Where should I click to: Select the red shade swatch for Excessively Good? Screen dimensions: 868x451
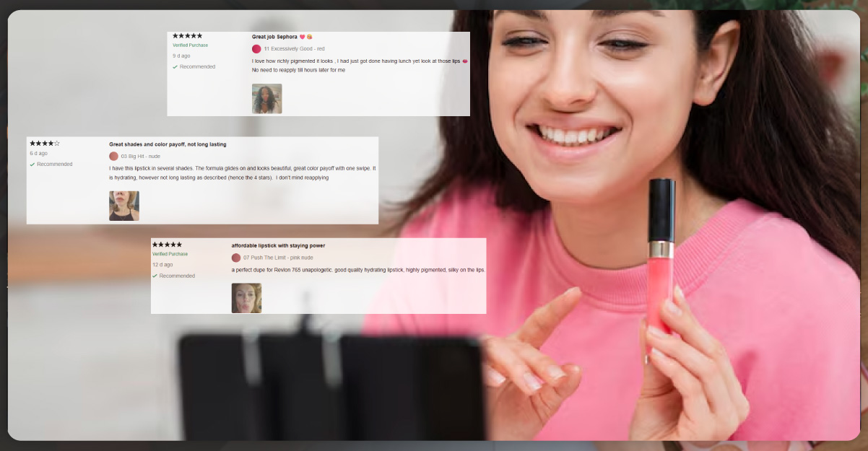click(256, 49)
